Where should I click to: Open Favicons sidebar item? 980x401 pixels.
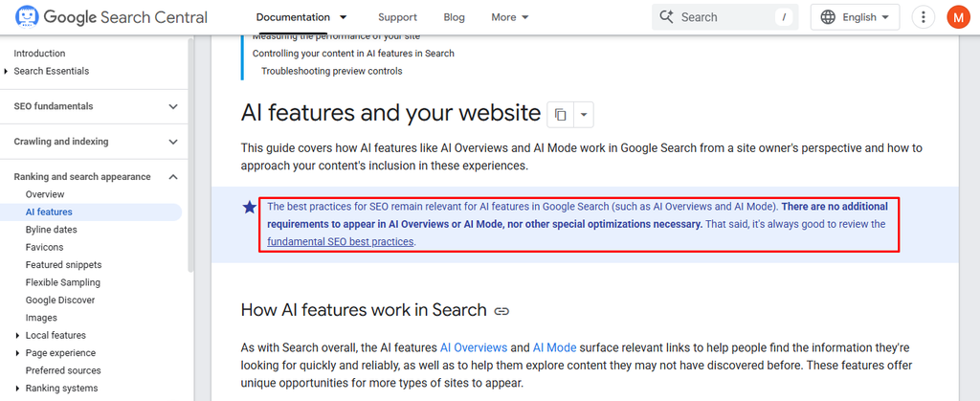click(x=44, y=247)
